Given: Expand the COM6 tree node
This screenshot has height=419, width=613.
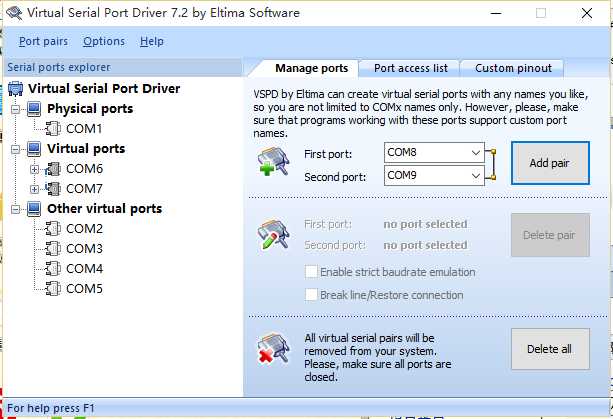Looking at the screenshot, I should [x=34, y=169].
